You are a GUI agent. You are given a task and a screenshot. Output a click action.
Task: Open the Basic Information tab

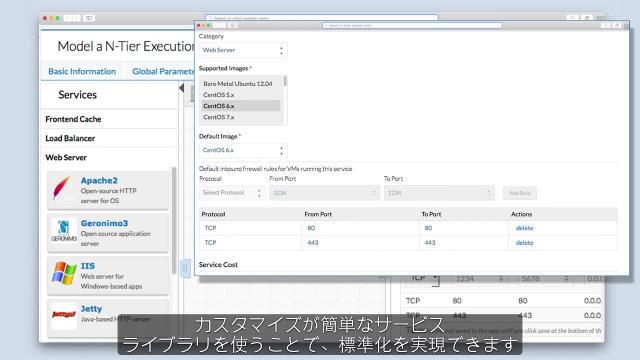82,71
